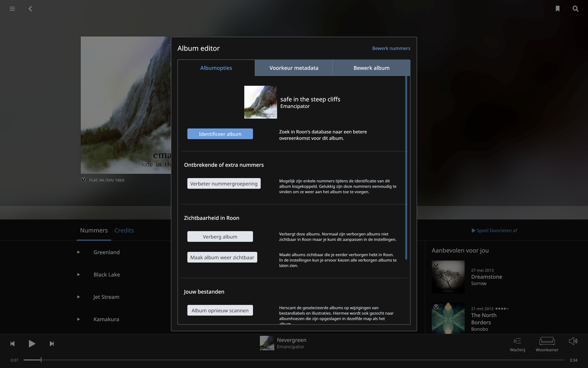This screenshot has width=588, height=368.
Task: Click the signal path icon beside FLAC
Action: pos(83,180)
